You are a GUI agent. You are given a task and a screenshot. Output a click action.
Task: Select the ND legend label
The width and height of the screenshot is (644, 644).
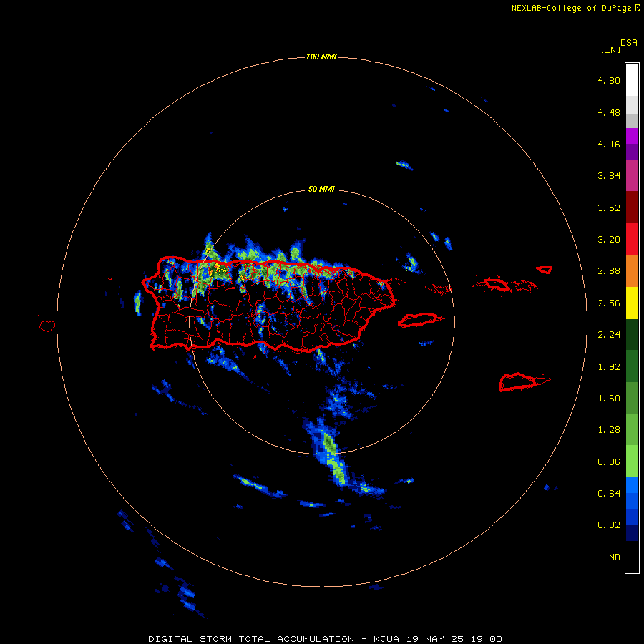(615, 557)
